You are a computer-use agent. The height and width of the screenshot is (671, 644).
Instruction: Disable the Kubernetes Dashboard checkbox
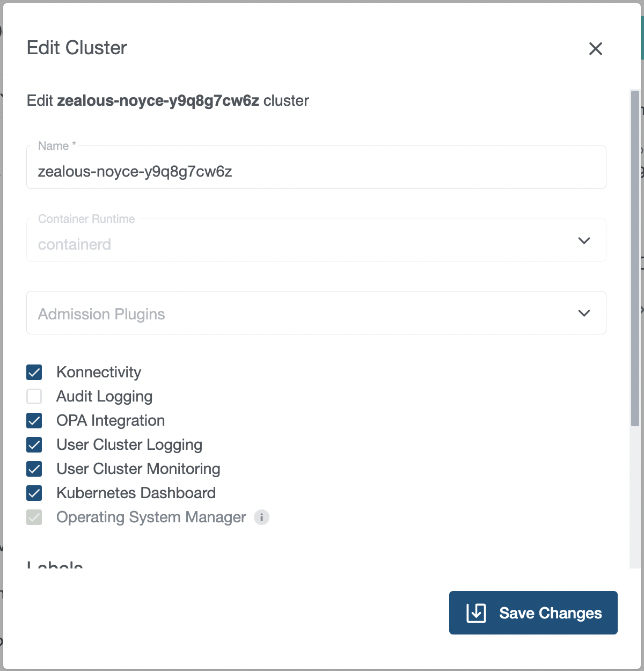(x=34, y=493)
